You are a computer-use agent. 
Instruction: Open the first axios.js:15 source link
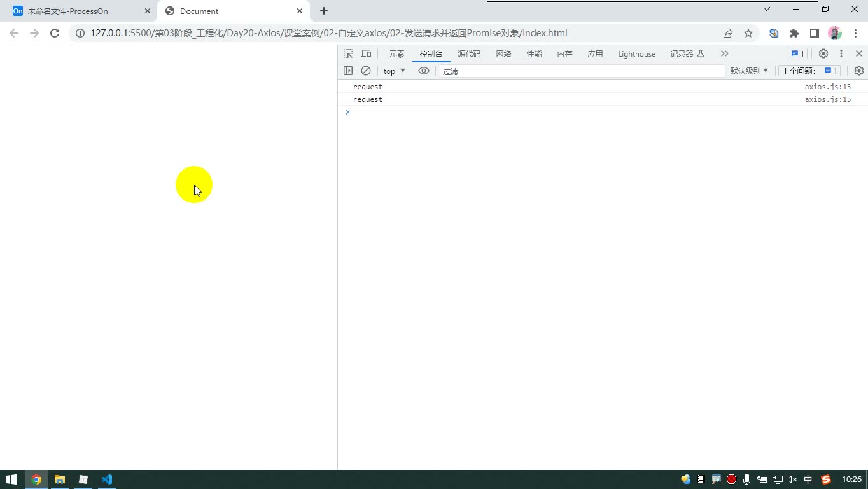pos(828,87)
